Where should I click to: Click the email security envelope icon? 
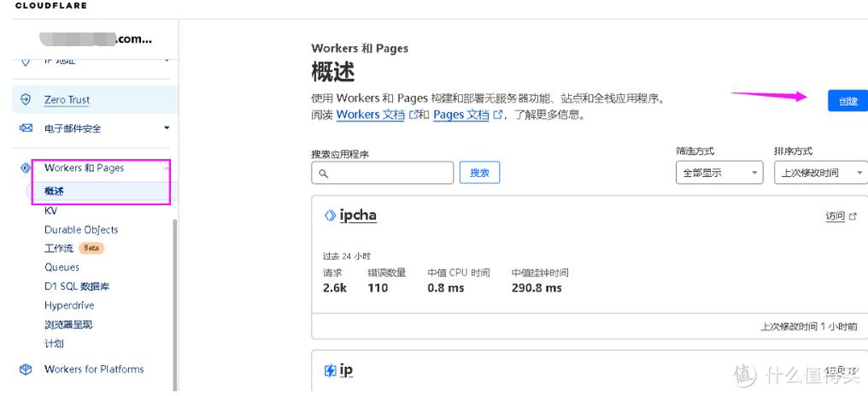click(x=26, y=128)
